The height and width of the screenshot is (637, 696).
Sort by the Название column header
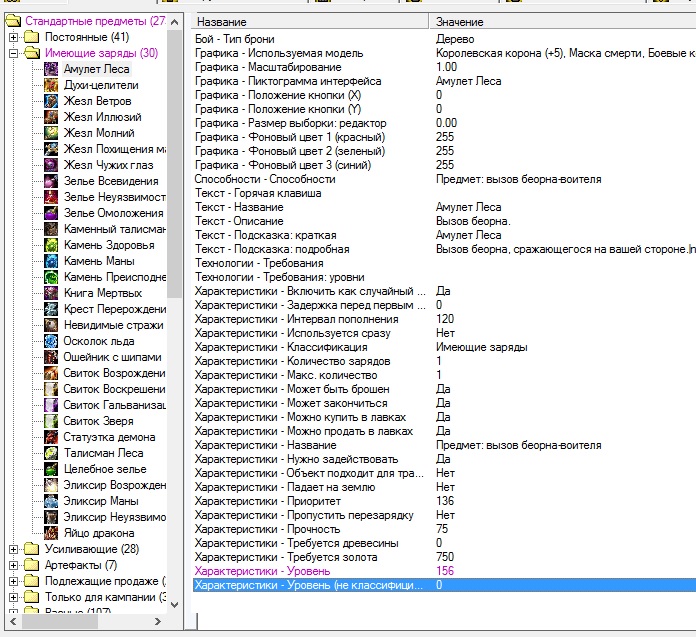(x=310, y=22)
